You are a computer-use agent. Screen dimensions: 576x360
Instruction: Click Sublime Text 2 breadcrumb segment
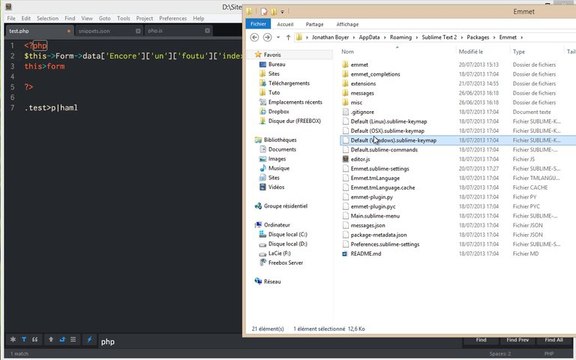click(439, 37)
